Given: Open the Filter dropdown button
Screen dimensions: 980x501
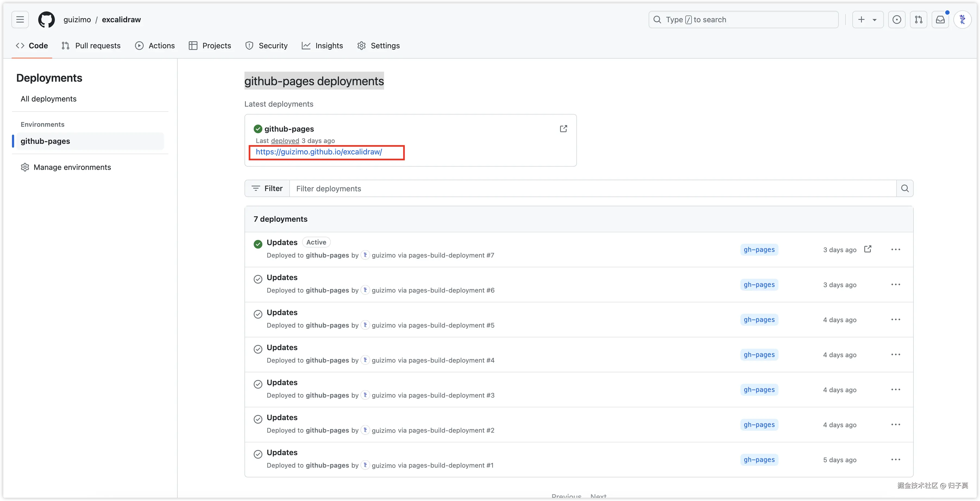Looking at the screenshot, I should tap(267, 189).
